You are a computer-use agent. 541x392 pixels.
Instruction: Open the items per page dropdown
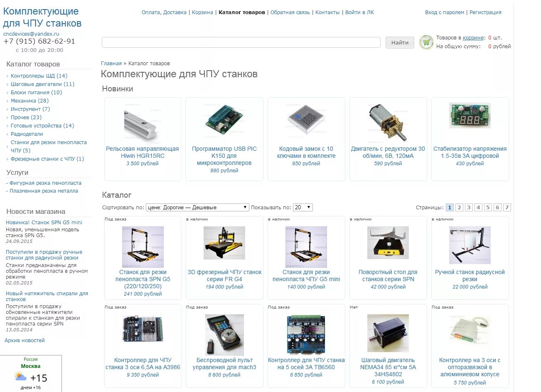coord(302,207)
